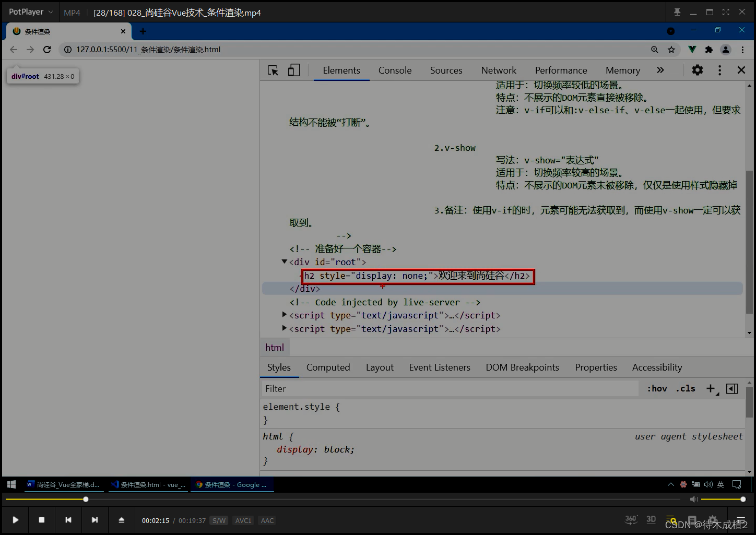This screenshot has width=756, height=535.
Task: Open Chrome profile avatar
Action: [x=726, y=50]
